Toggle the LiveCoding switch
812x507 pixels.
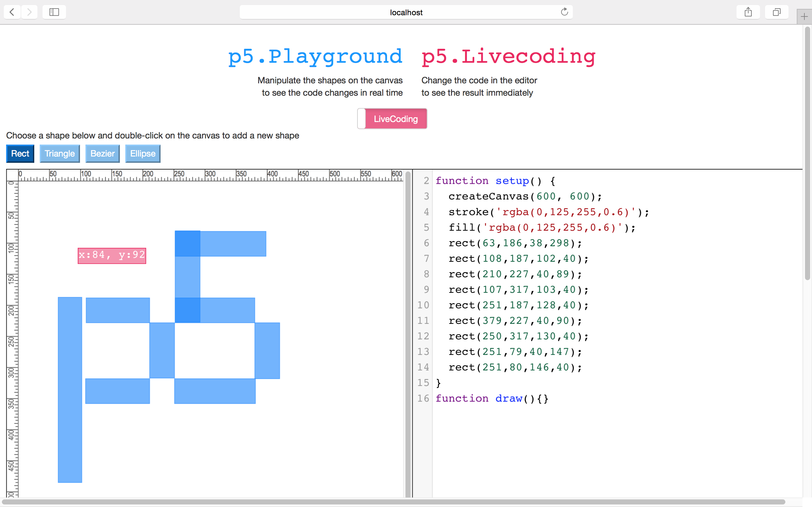point(392,119)
